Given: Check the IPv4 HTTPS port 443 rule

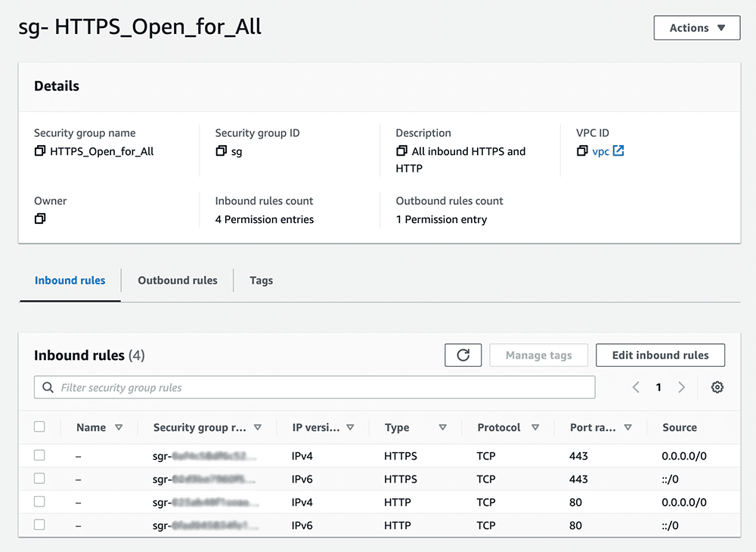Looking at the screenshot, I should coord(39,455).
